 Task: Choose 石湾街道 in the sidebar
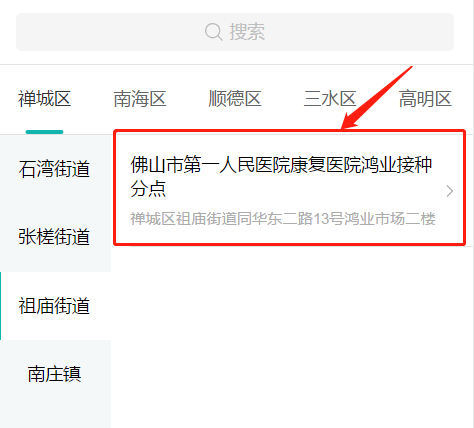pyautogui.click(x=54, y=169)
